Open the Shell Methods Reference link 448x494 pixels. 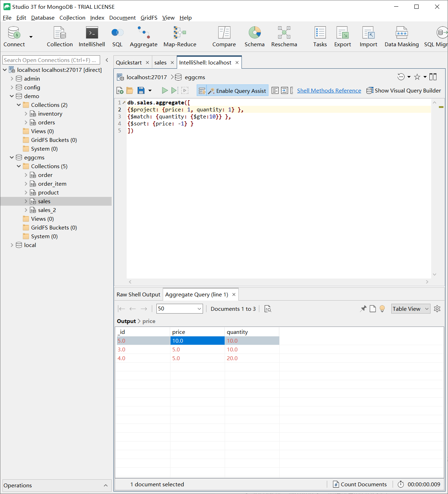pos(329,91)
